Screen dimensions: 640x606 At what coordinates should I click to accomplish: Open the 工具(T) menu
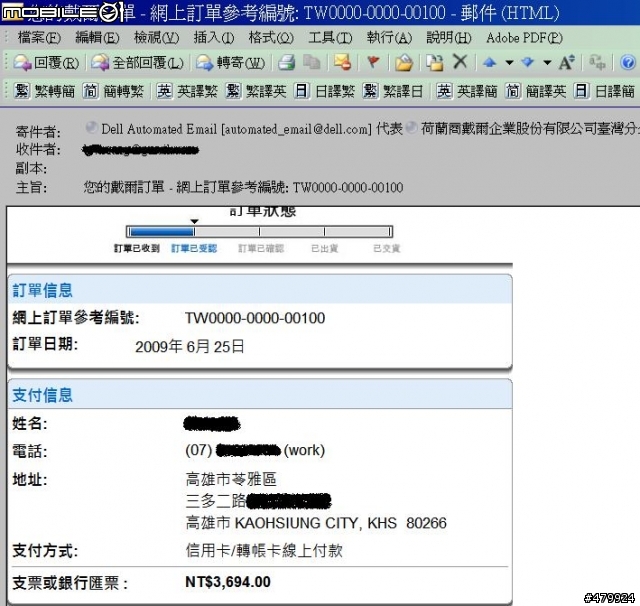(x=330, y=38)
